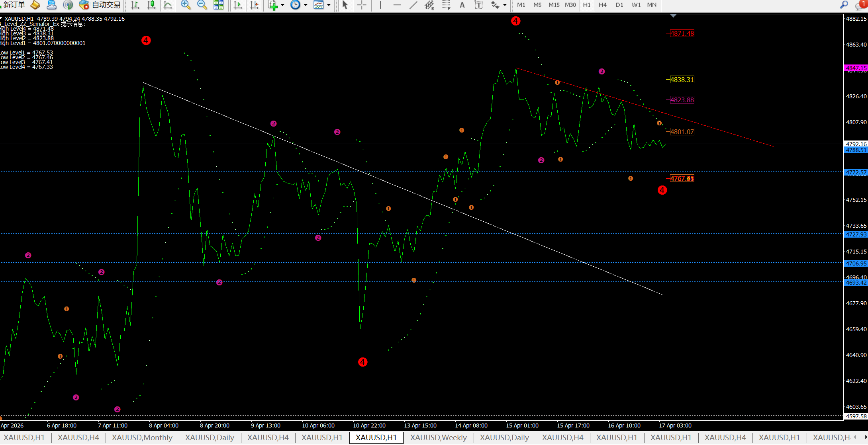This screenshot has height=445, width=868.
Task: Select the trendline drawing tool
Action: click(x=413, y=5)
